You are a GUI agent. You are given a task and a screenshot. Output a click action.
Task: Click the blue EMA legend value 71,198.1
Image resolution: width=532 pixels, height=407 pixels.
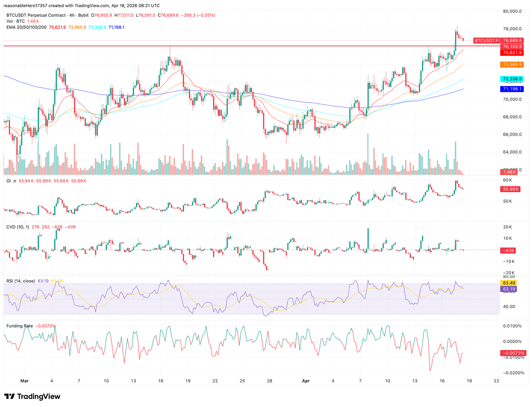(116, 27)
